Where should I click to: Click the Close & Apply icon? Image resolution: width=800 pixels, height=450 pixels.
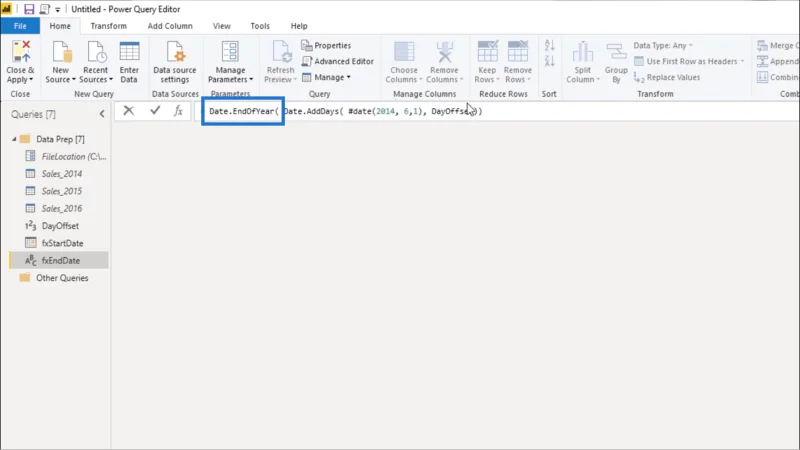tap(21, 52)
